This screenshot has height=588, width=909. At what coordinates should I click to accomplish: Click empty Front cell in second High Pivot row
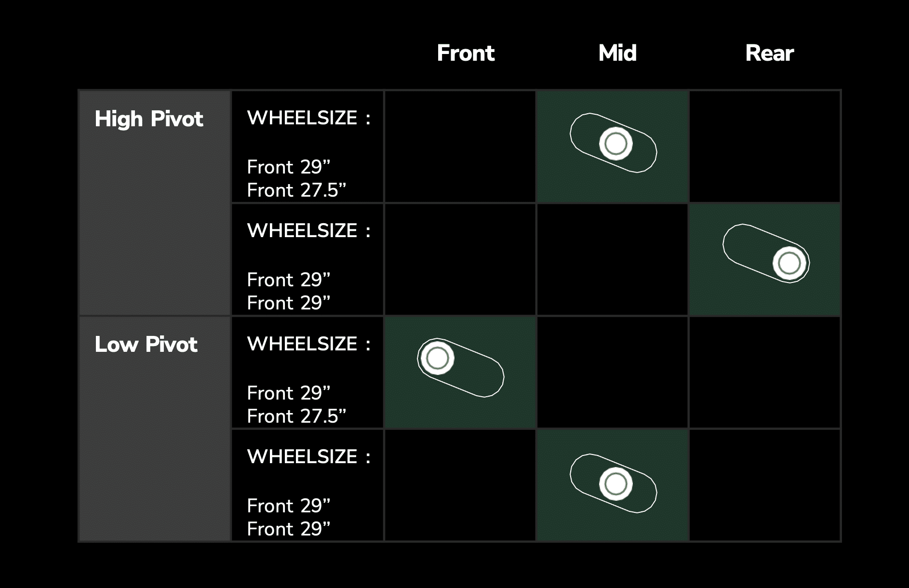click(460, 260)
